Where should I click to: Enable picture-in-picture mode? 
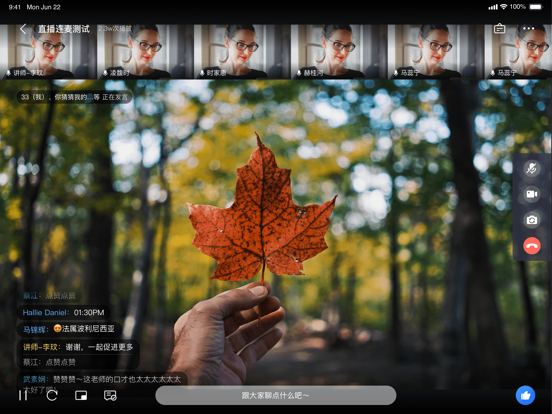pos(81,395)
